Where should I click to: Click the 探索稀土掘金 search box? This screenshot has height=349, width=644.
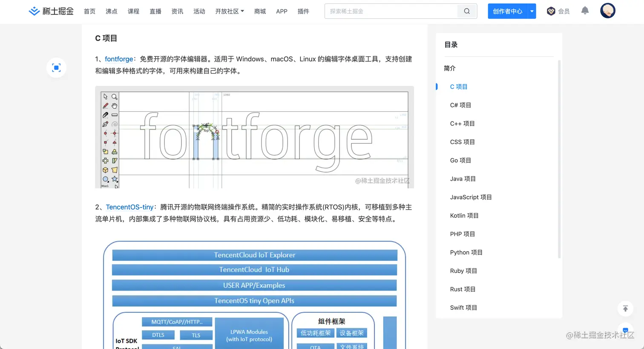pos(392,11)
